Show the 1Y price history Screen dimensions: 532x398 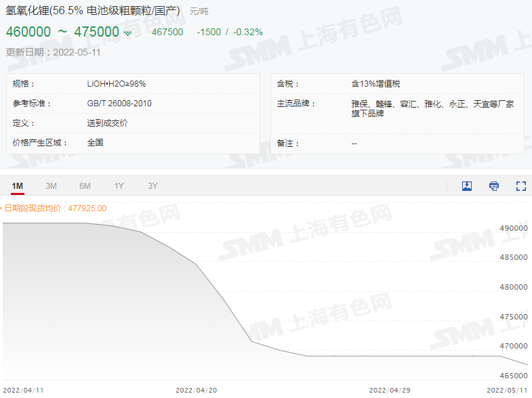119,186
